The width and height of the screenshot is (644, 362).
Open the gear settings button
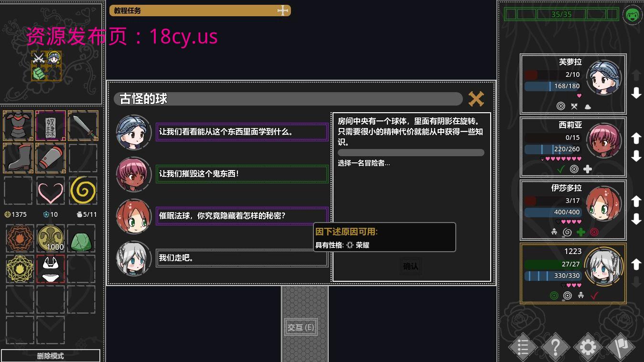tap(588, 347)
